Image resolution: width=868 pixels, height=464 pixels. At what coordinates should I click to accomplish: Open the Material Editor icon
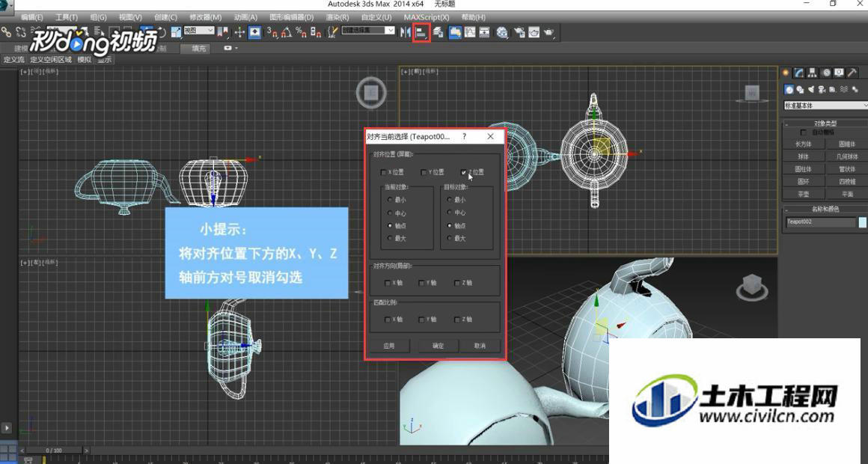click(502, 33)
